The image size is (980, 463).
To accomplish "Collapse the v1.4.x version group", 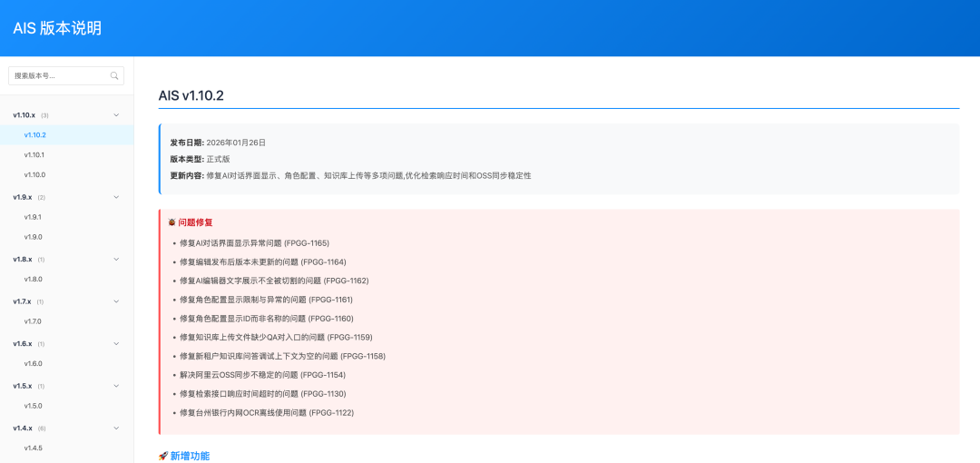I will (x=115, y=429).
